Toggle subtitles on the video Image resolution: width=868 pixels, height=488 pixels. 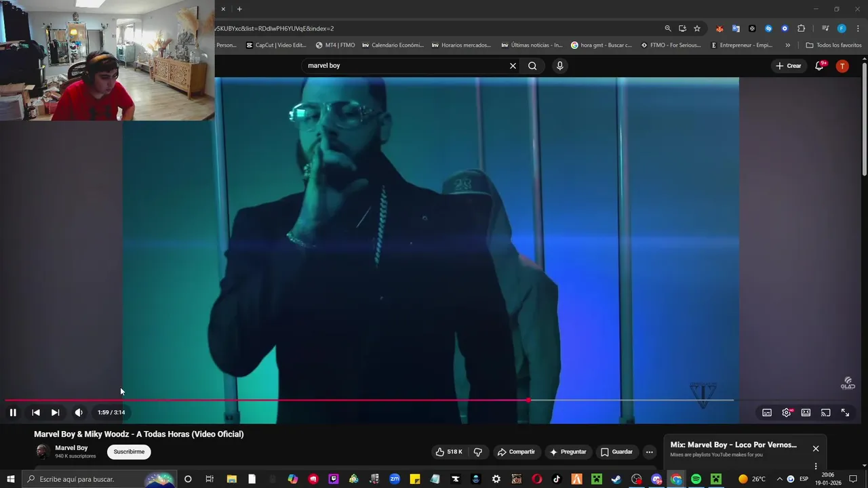(767, 412)
